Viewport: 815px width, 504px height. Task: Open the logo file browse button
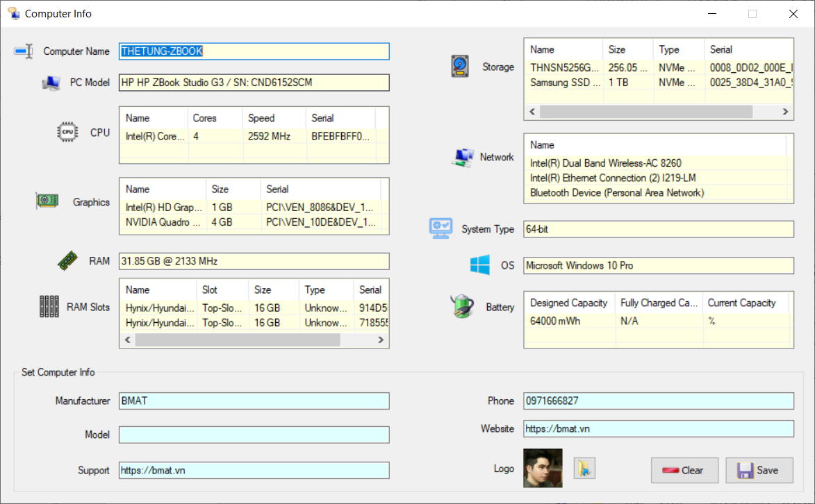(584, 469)
